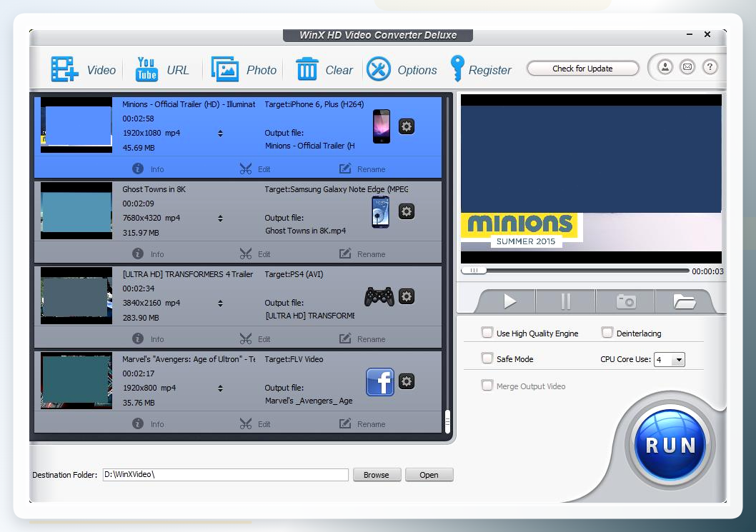
Task: Show Info for Ghost Towns in 8K
Action: 148,254
